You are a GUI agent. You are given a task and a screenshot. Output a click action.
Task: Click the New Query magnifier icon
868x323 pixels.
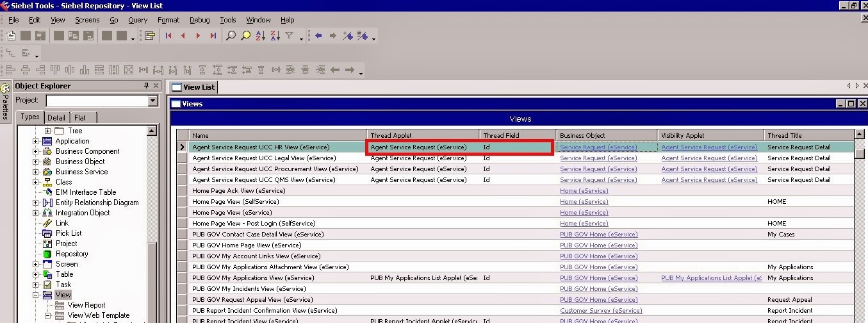click(231, 36)
